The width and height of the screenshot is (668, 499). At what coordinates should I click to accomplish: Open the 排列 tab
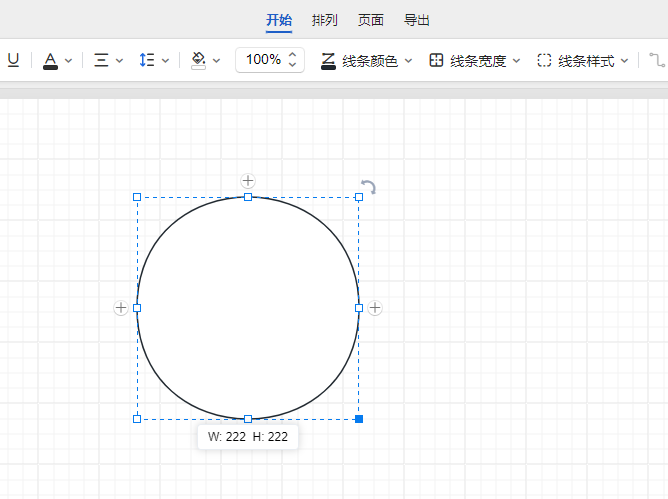[x=325, y=20]
